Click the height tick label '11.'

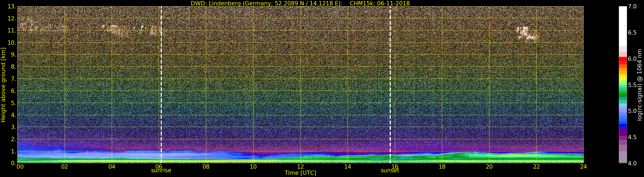click(12, 31)
